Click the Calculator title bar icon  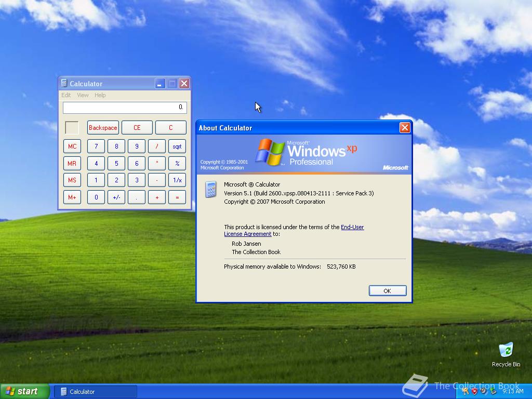coord(64,83)
